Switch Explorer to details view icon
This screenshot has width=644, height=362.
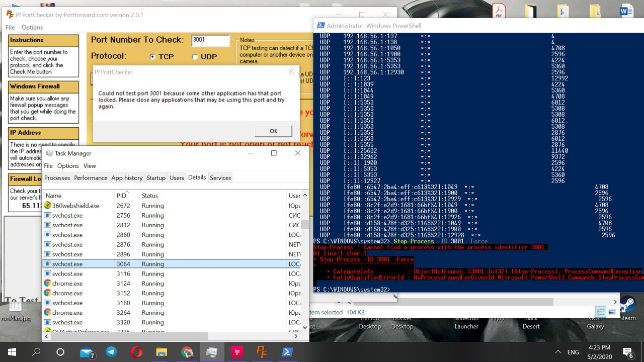[600, 312]
